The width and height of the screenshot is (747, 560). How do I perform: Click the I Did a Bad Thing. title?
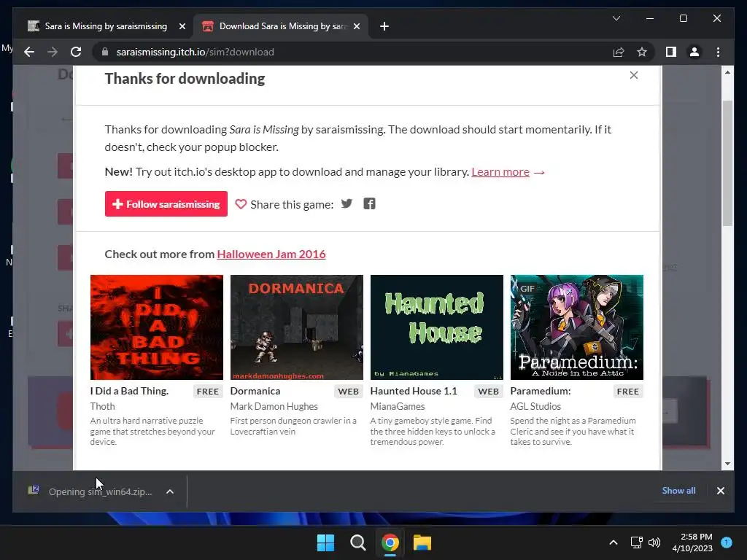[x=129, y=391]
